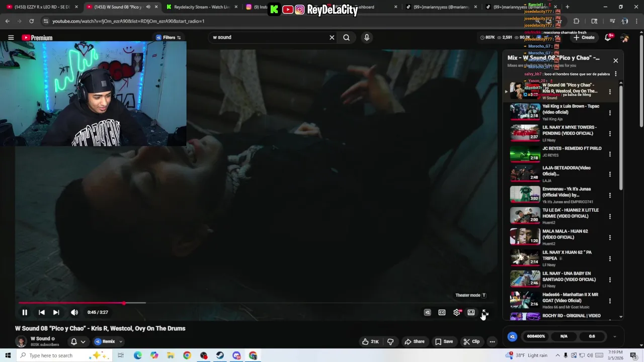Open YouTube notifications bell with 9+ badge
Image resolution: width=644 pixels, height=362 pixels.
coord(608,37)
